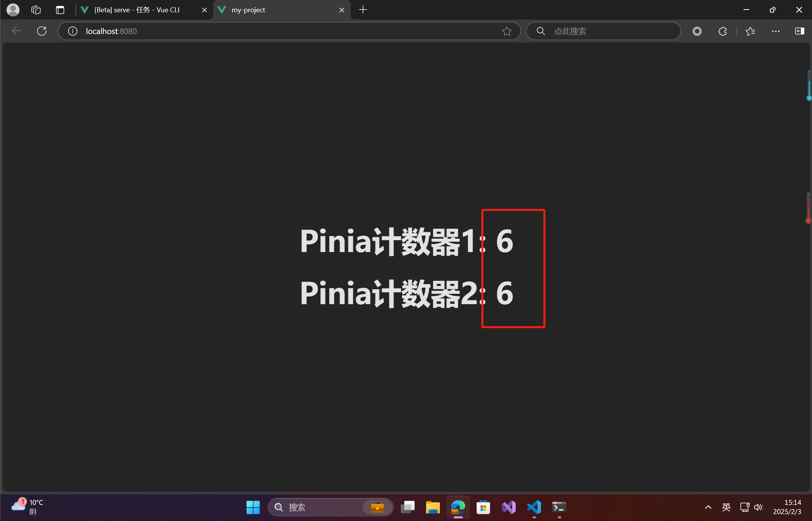Click the page Refresh button
The width and height of the screenshot is (812, 521).
[41, 31]
